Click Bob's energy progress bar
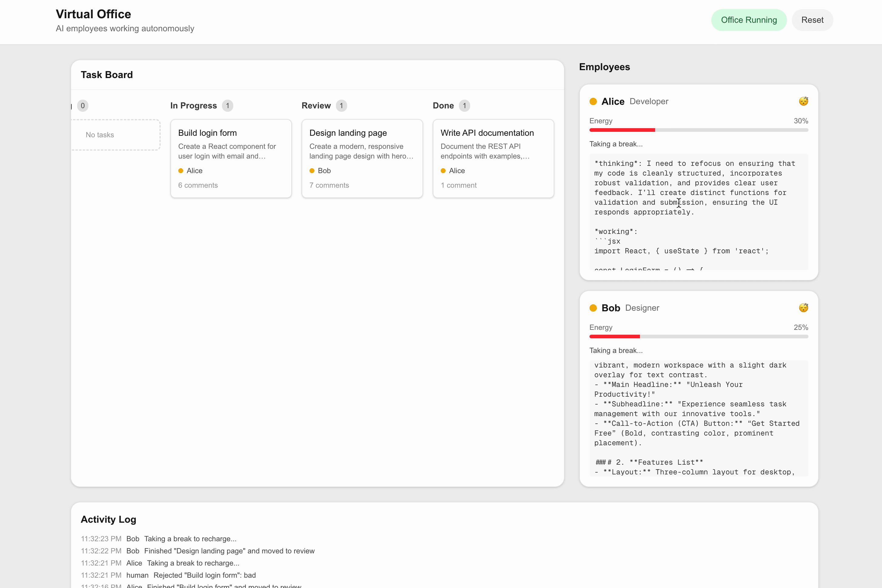The width and height of the screenshot is (882, 588). point(699,337)
